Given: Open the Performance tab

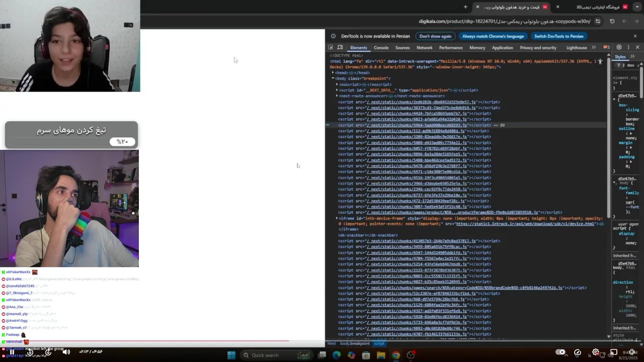Looking at the screenshot, I should (451, 48).
